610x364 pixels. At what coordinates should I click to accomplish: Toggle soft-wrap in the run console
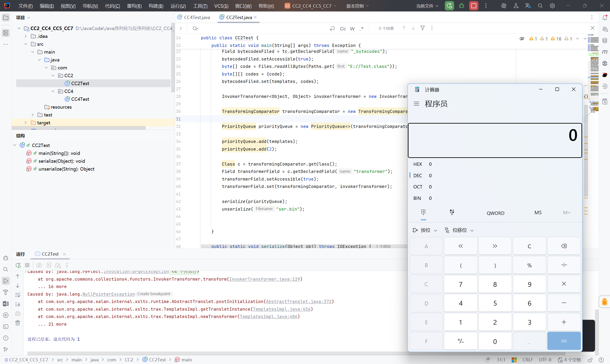[x=18, y=295]
